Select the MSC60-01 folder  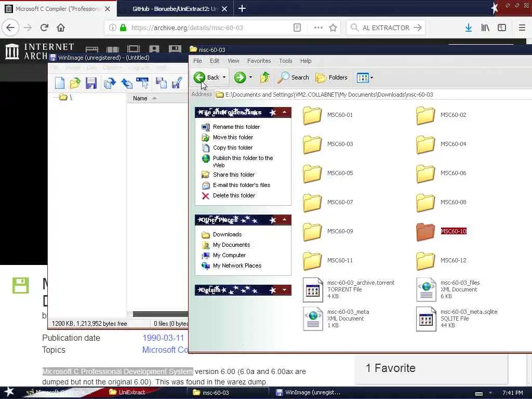coord(328,115)
